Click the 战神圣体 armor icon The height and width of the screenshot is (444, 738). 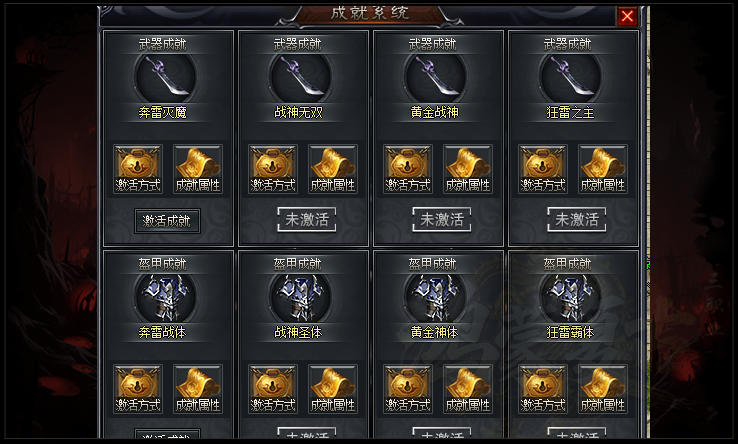(300, 298)
